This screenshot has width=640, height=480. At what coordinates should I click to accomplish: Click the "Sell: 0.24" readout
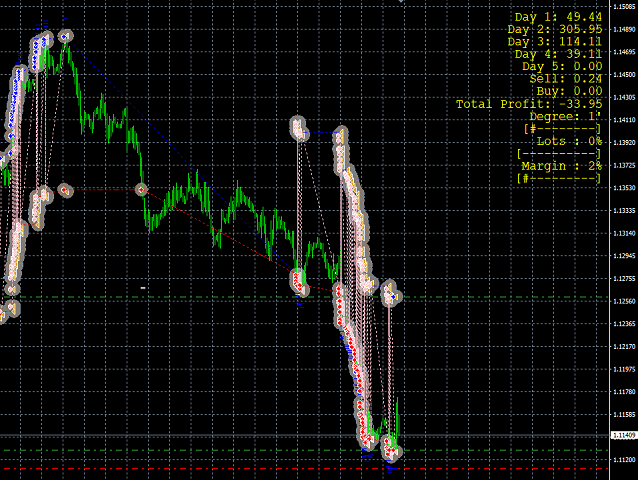566,78
